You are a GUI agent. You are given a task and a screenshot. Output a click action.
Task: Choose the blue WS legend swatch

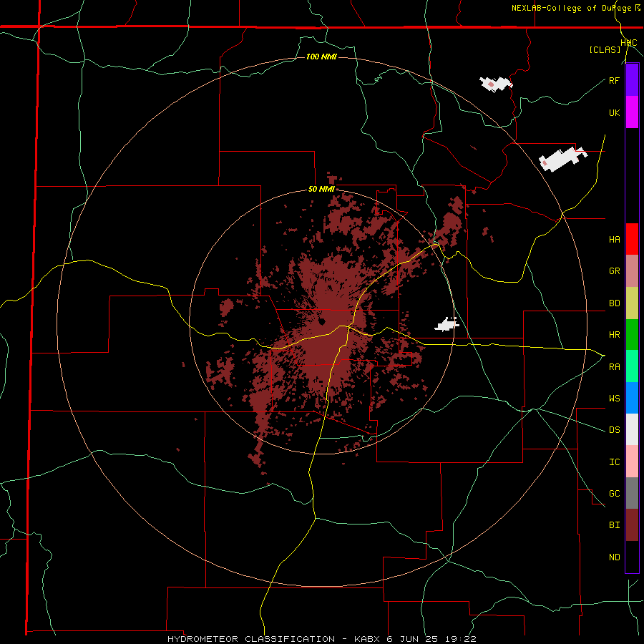632,398
